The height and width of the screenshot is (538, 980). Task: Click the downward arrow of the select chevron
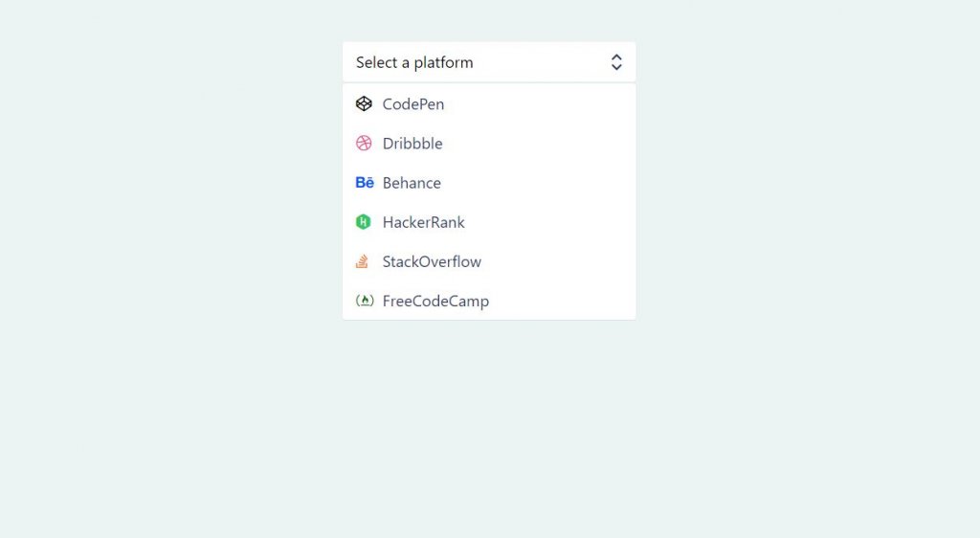(616, 67)
